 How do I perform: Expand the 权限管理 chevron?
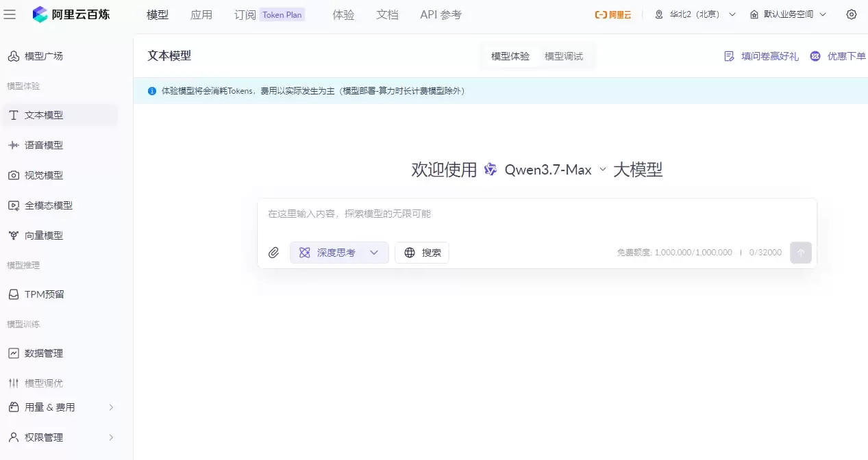pyautogui.click(x=111, y=437)
